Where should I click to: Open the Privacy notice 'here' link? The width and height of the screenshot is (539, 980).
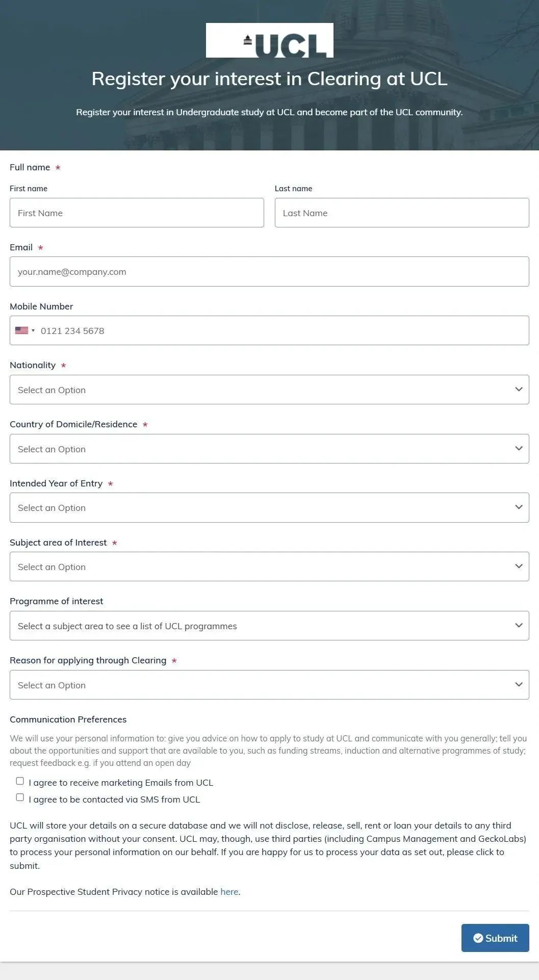tap(229, 892)
